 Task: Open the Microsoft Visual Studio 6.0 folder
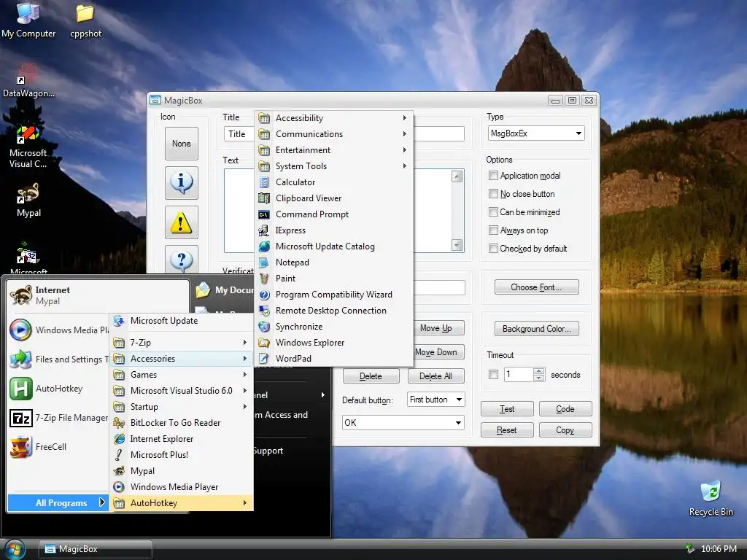coord(181,391)
